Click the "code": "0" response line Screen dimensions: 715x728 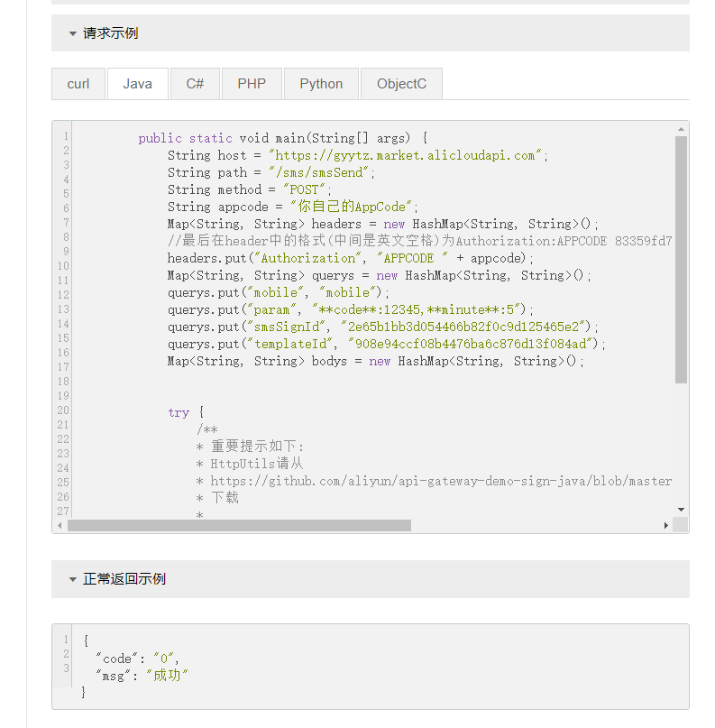point(137,659)
